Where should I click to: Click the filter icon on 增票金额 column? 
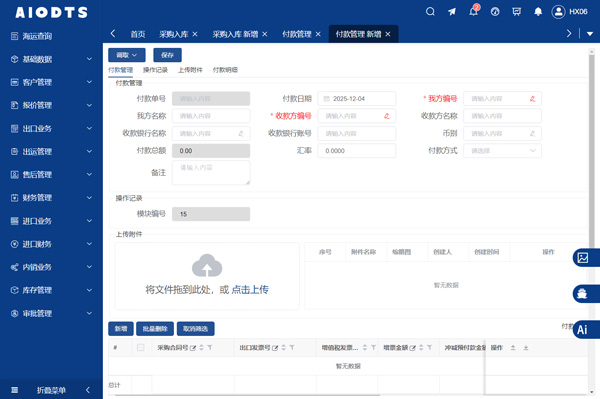pyautogui.click(x=429, y=348)
